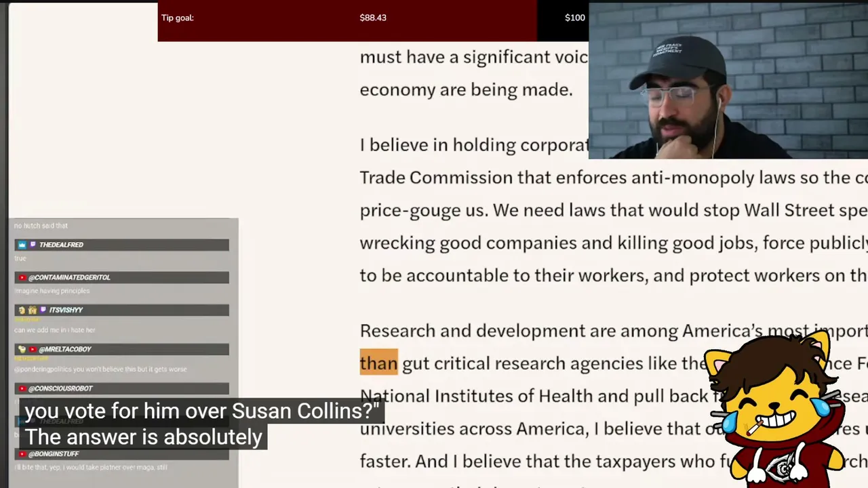
Task: Click the crown badge beside THEDEALFRED
Action: (22, 245)
